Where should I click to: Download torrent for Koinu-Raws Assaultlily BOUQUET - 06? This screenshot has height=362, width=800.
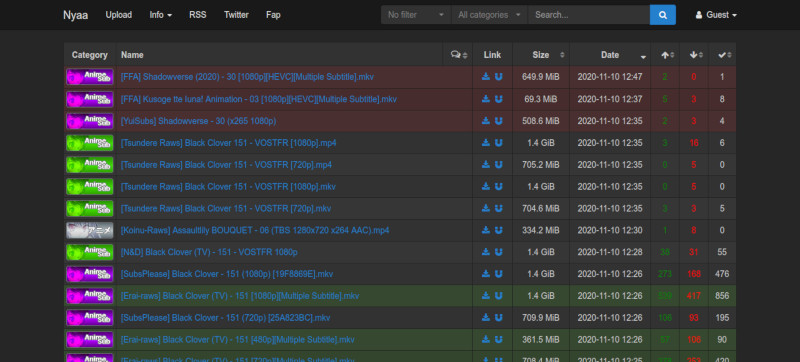(486, 230)
